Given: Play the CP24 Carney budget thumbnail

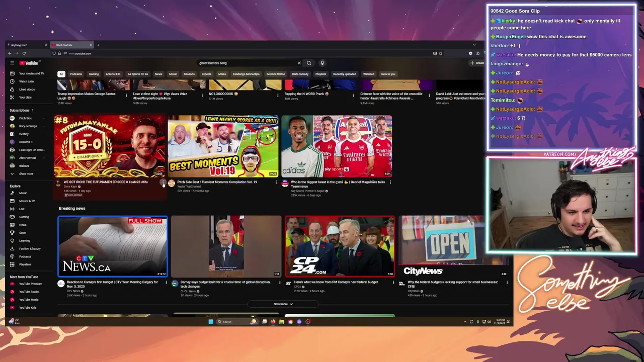Looking at the screenshot, I should click(340, 246).
